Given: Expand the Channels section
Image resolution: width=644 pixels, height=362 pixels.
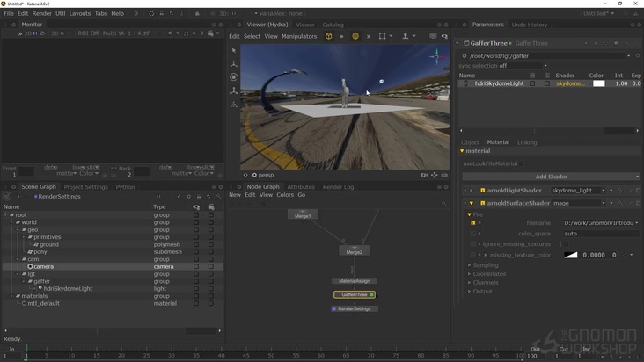Looking at the screenshot, I should click(x=470, y=282).
